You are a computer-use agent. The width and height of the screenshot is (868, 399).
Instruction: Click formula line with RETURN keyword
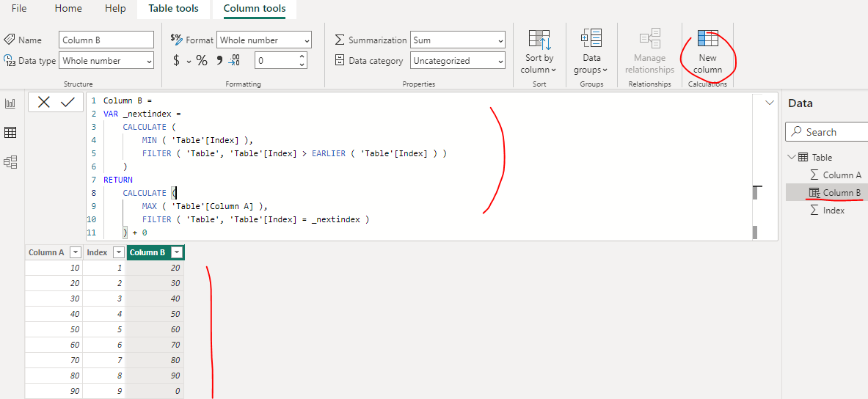pos(118,179)
